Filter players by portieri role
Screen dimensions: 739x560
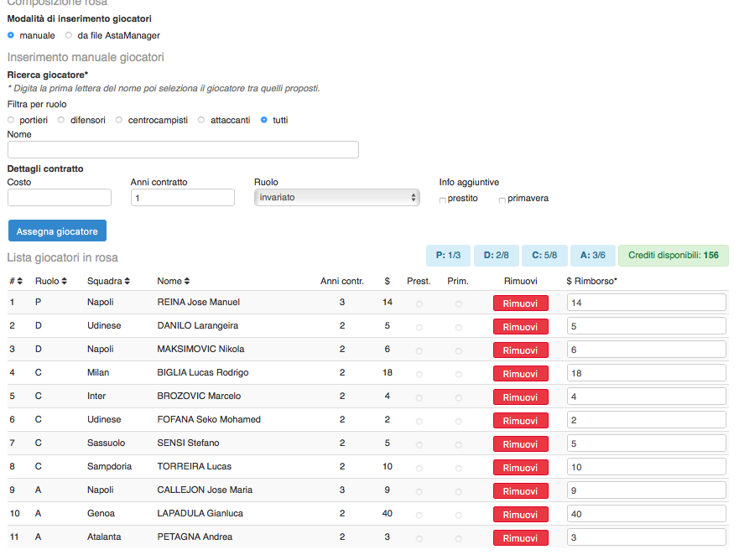point(11,120)
